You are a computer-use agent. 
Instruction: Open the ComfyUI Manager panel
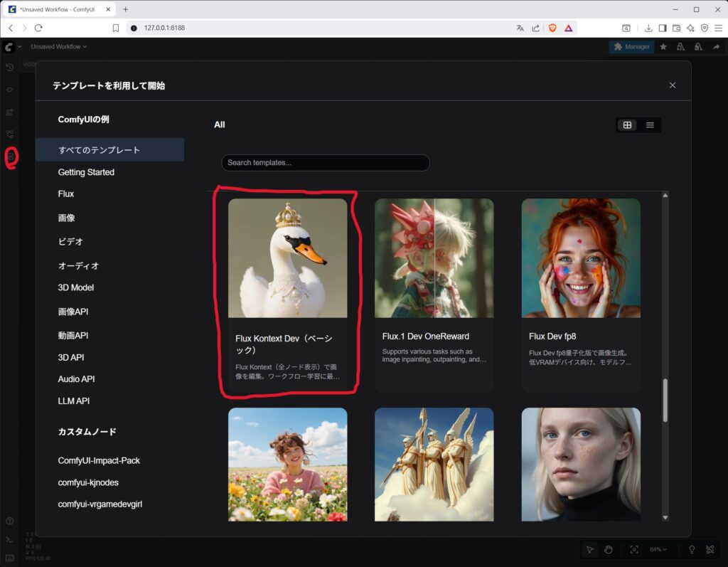pos(631,47)
